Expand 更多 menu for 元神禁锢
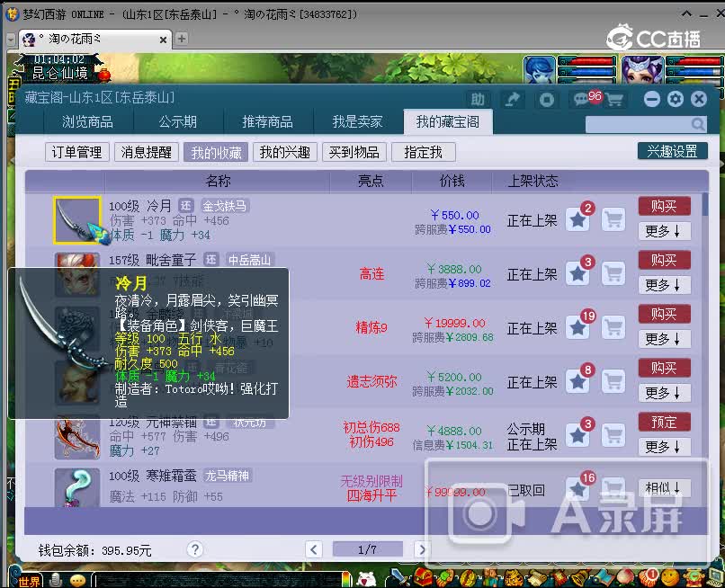This screenshot has width=725, height=588. [x=664, y=447]
